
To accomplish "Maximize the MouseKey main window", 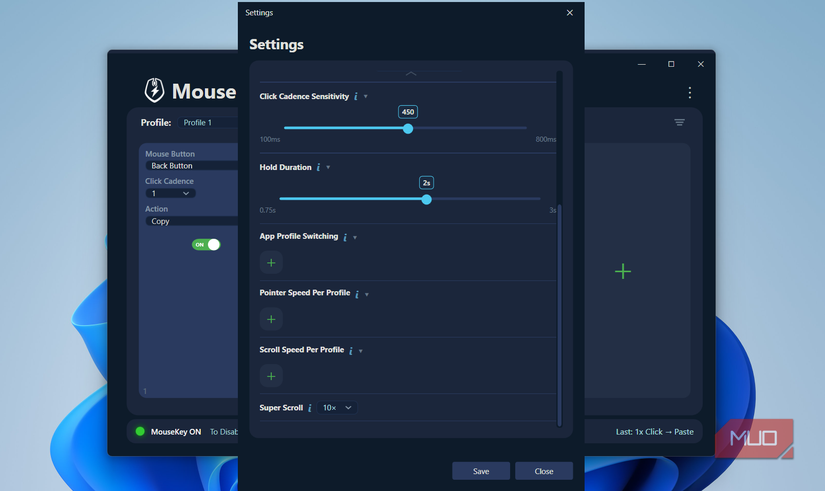I will [671, 64].
